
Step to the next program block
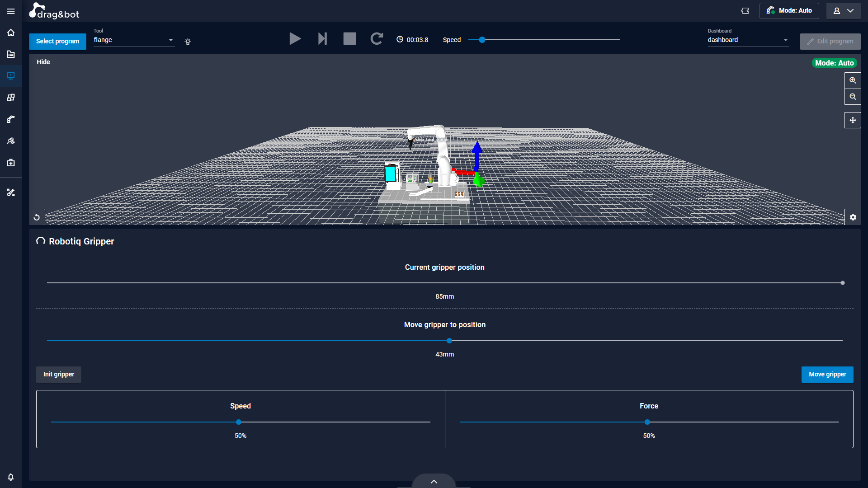tap(322, 39)
